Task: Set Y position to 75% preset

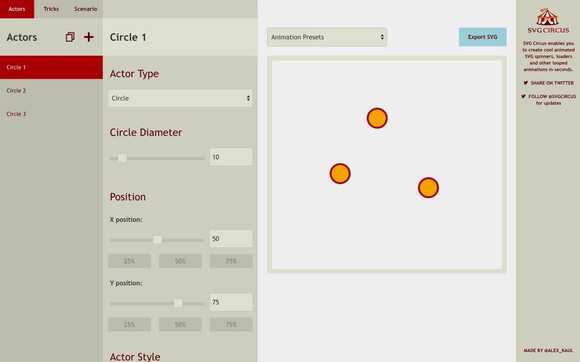Action: pos(231,325)
